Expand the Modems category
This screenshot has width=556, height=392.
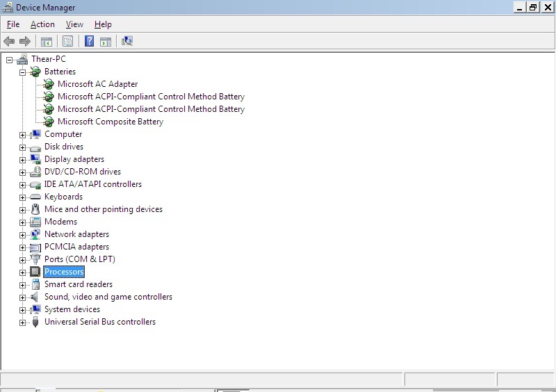pos(22,223)
